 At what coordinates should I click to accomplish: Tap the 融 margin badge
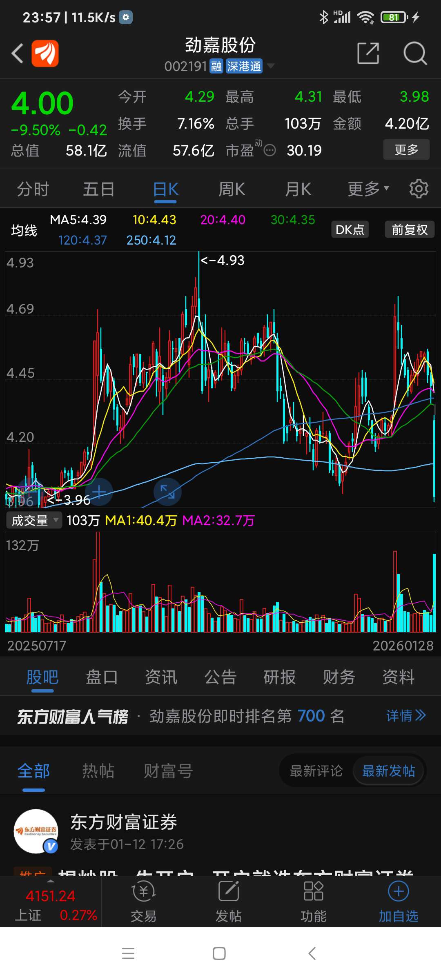tap(216, 66)
